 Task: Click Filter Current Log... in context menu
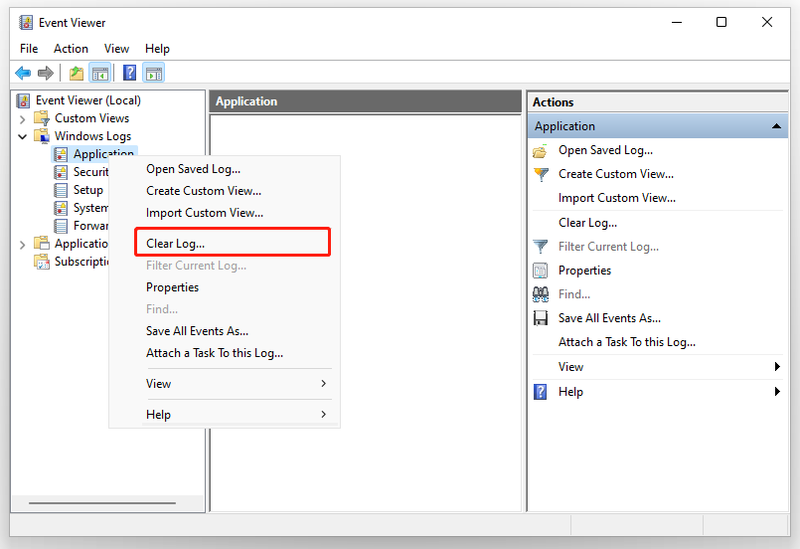[x=224, y=265]
